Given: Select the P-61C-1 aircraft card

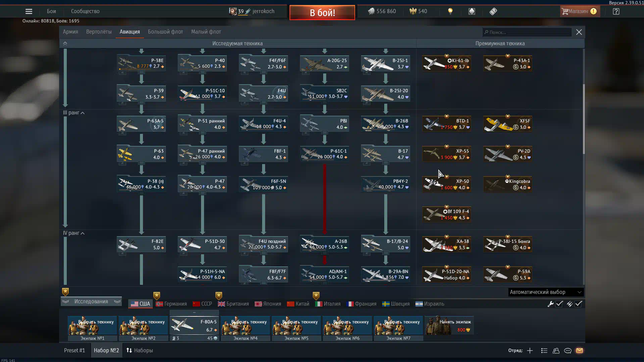Looking at the screenshot, I should coord(325,154).
